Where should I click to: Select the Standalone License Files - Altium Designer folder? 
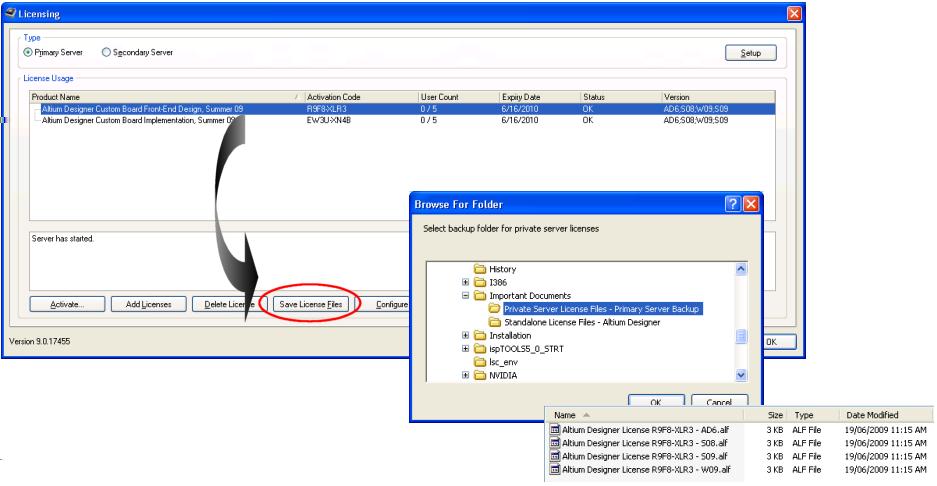pos(582,322)
